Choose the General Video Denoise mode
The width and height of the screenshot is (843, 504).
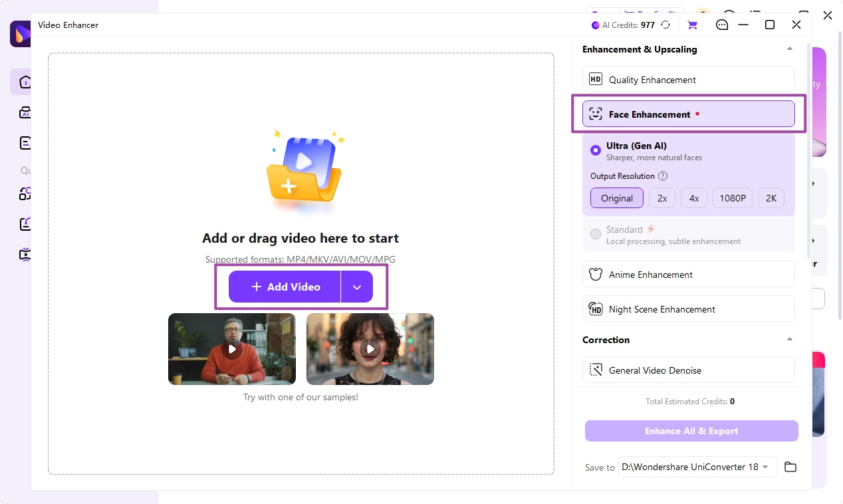[689, 370]
